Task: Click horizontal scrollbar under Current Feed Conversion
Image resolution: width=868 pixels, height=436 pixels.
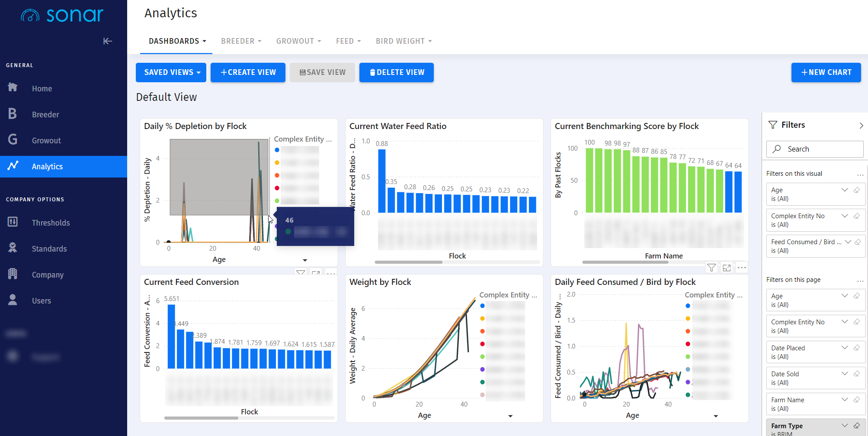Action: 201,418
